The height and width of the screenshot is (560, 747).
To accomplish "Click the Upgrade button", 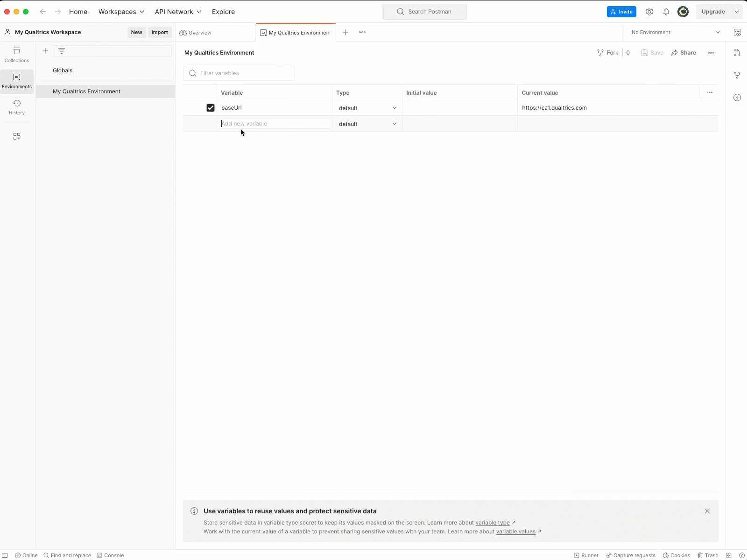I will [713, 12].
